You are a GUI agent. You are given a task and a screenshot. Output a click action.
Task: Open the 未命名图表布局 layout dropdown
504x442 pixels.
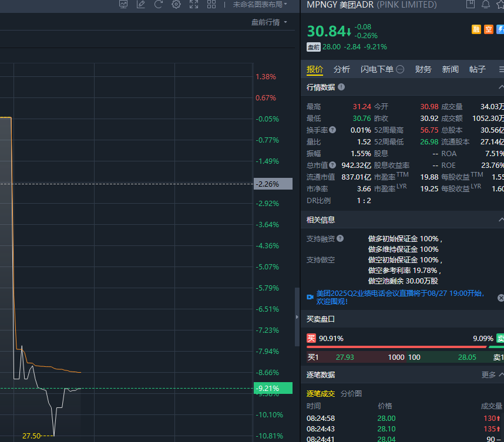click(260, 5)
